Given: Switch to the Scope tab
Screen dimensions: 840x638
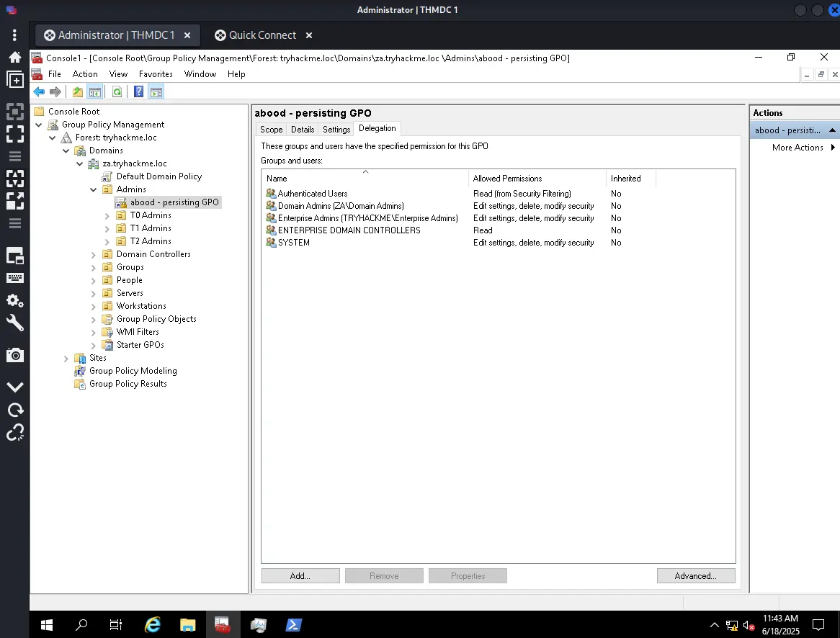Looking at the screenshot, I should tap(271, 129).
